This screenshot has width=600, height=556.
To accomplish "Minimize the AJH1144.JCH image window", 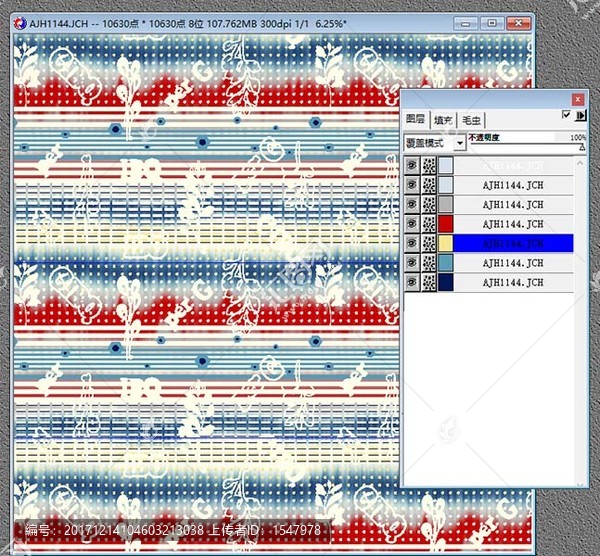I will [465, 23].
